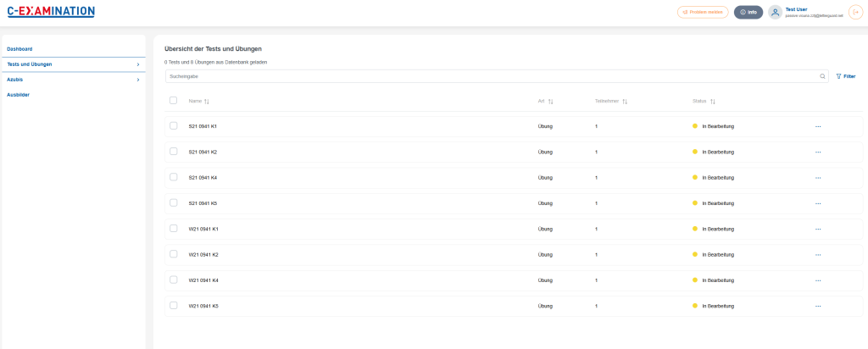Go to Dashboard in the sidebar
868x349 pixels.
[19, 49]
